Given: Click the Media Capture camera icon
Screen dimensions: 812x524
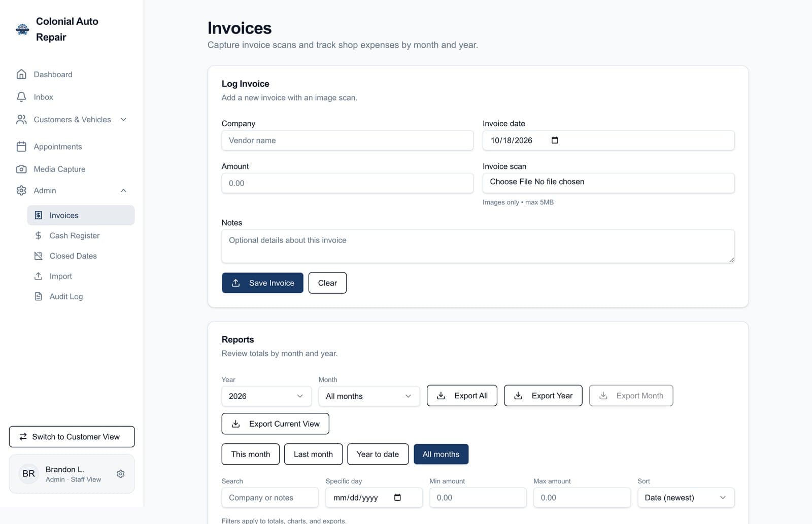Looking at the screenshot, I should (x=21, y=169).
